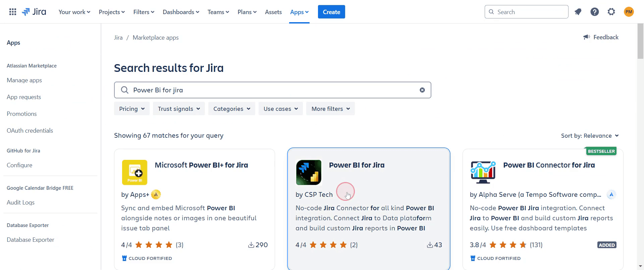This screenshot has height=270, width=644.
Task: Open Configure under GitHub for Jira
Action: coord(19,165)
